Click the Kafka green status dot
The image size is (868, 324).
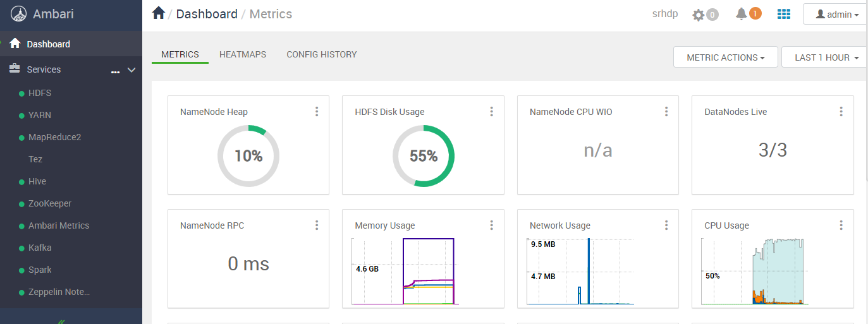click(x=21, y=248)
